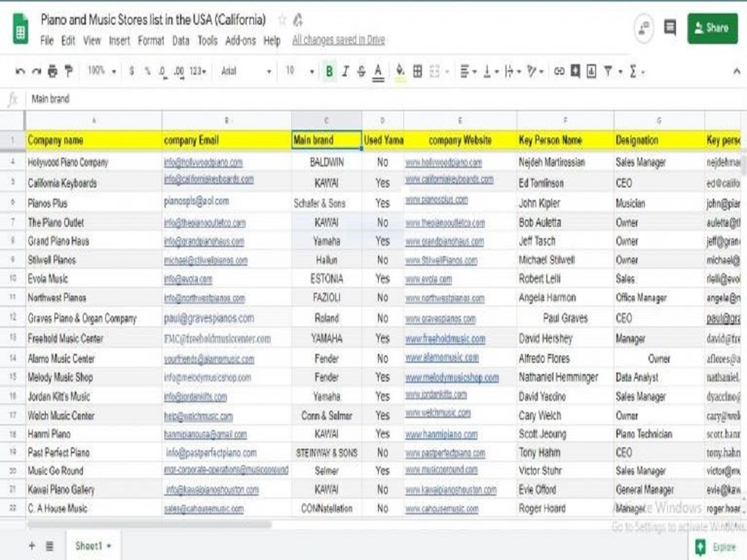Open the File menu
747x560 pixels.
point(46,40)
